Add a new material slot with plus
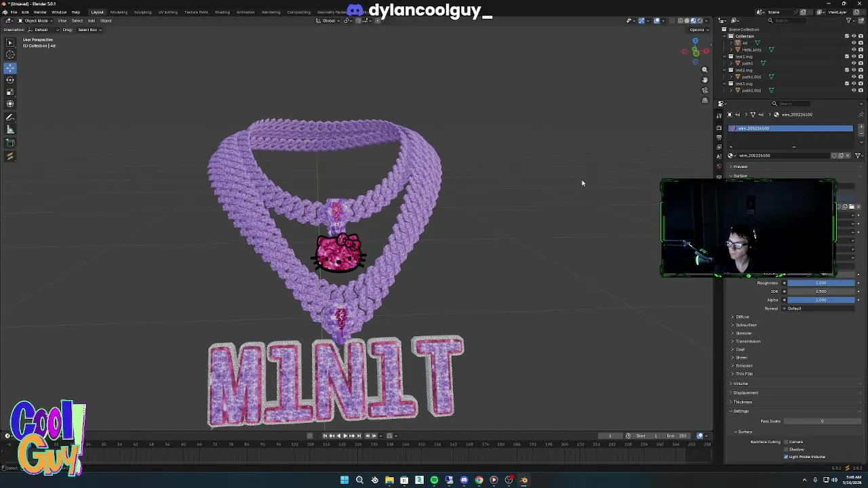 click(861, 126)
